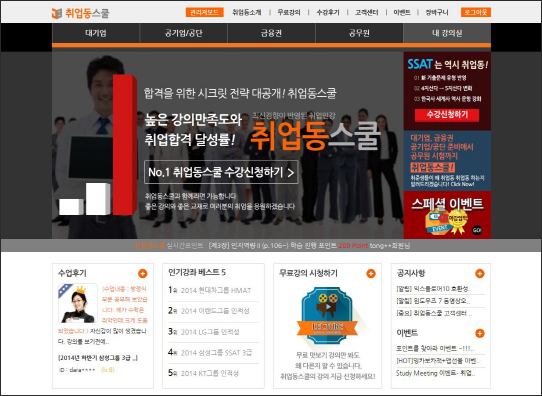Click the LECTURE film projector badge

pos(327,316)
